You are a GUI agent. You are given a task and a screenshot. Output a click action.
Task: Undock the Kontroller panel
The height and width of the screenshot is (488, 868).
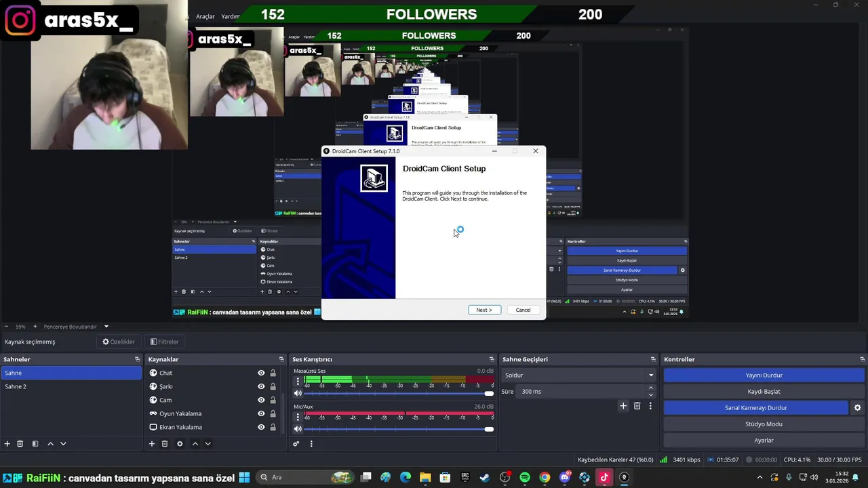(862, 359)
